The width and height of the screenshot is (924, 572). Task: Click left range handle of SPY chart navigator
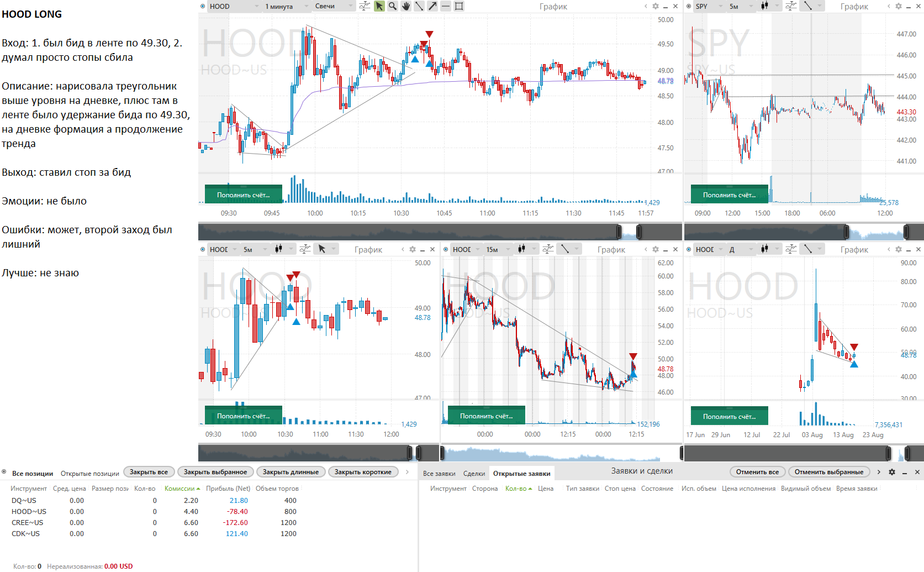pyautogui.click(x=846, y=232)
